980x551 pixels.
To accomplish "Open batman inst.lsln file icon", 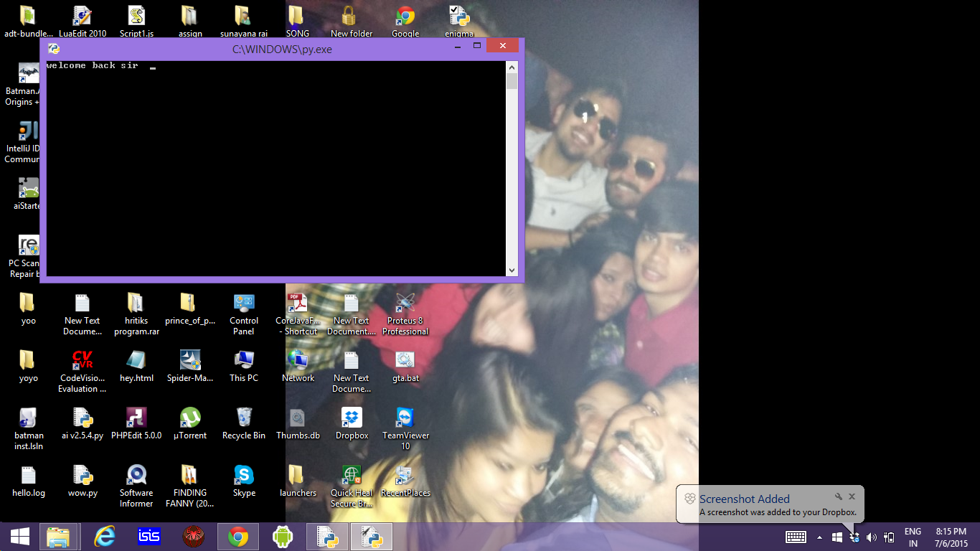I will pyautogui.click(x=29, y=428).
